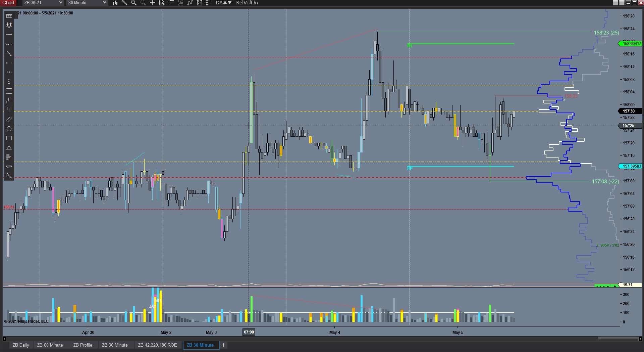Open the strategies icon
Viewport: 644px width, 352px height.
[200, 3]
